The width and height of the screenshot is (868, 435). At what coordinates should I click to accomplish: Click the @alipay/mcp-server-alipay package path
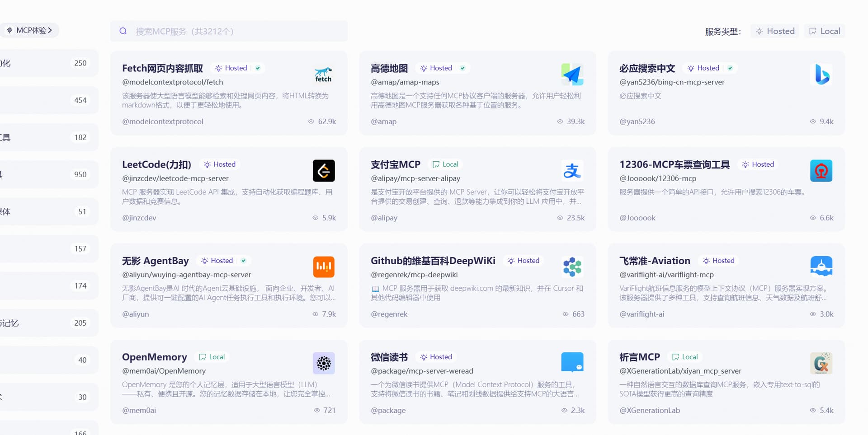click(x=415, y=178)
